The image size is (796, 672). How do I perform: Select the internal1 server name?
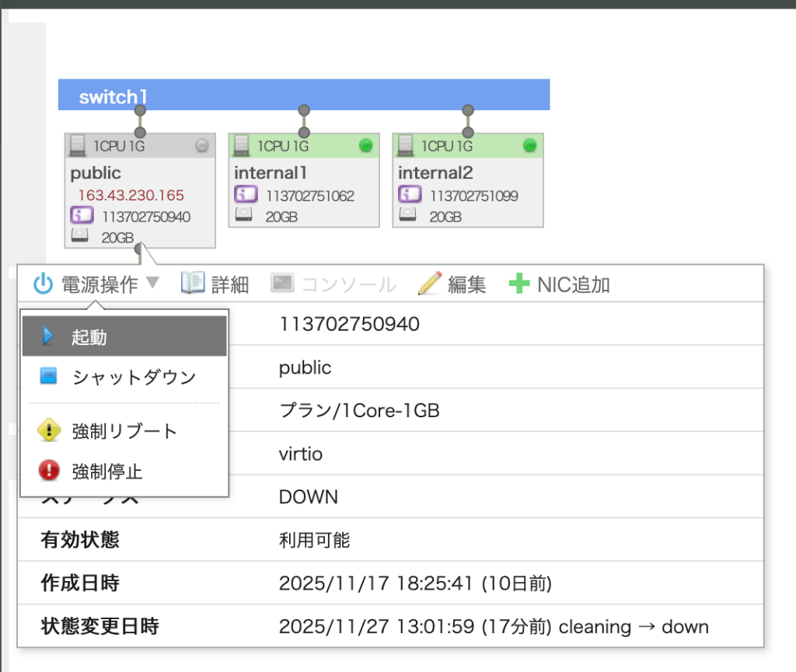pyautogui.click(x=272, y=173)
